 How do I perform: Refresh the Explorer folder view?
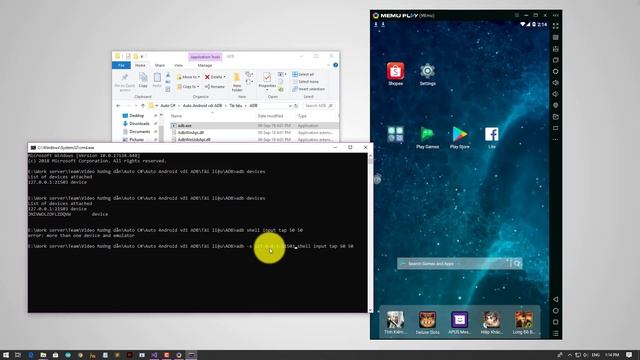296,106
